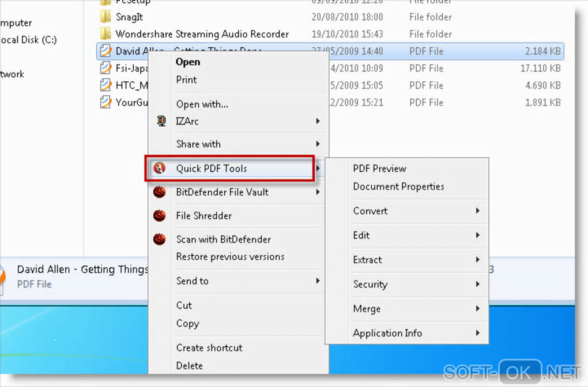
Task: Click Print in the context menu
Action: (x=186, y=80)
